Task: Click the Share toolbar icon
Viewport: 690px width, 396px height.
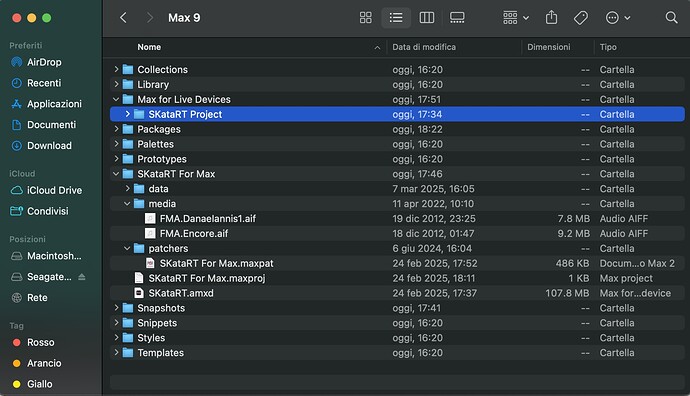Action: [551, 18]
